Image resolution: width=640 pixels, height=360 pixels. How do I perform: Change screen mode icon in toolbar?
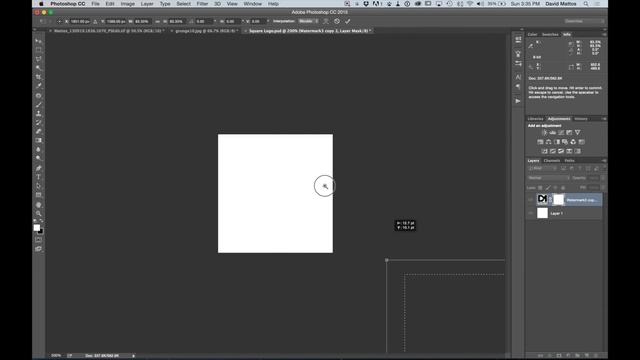click(x=38, y=249)
